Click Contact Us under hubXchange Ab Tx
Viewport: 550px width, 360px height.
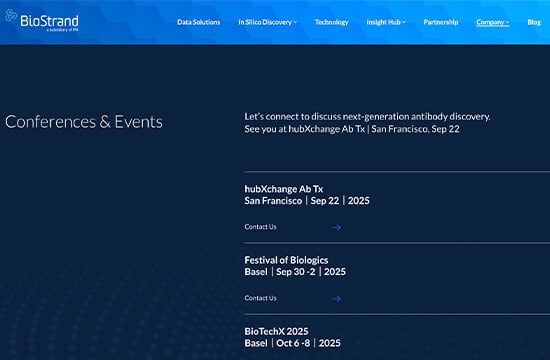pyautogui.click(x=260, y=227)
